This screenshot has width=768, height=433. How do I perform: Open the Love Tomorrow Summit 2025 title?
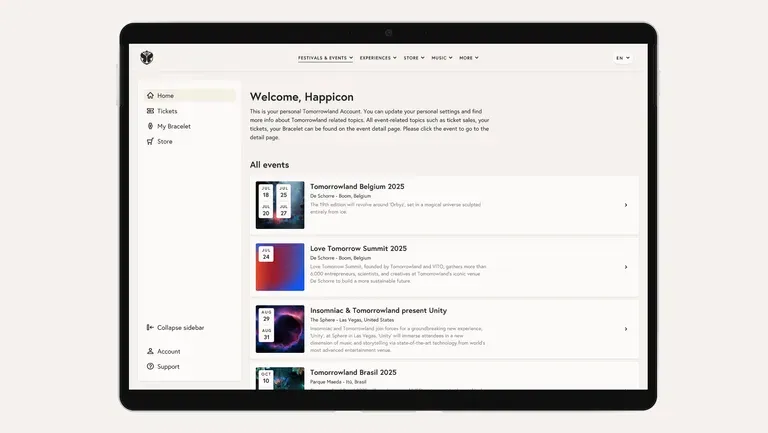pos(359,248)
